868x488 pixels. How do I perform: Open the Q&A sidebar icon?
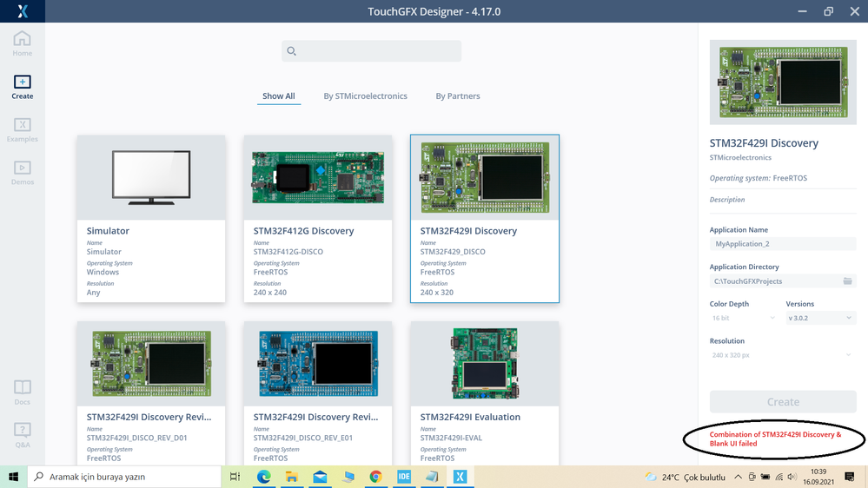pos(22,435)
